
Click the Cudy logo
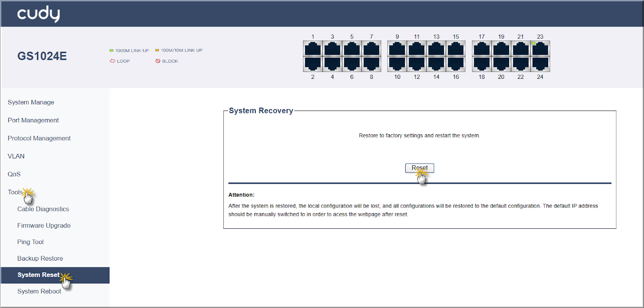39,14
